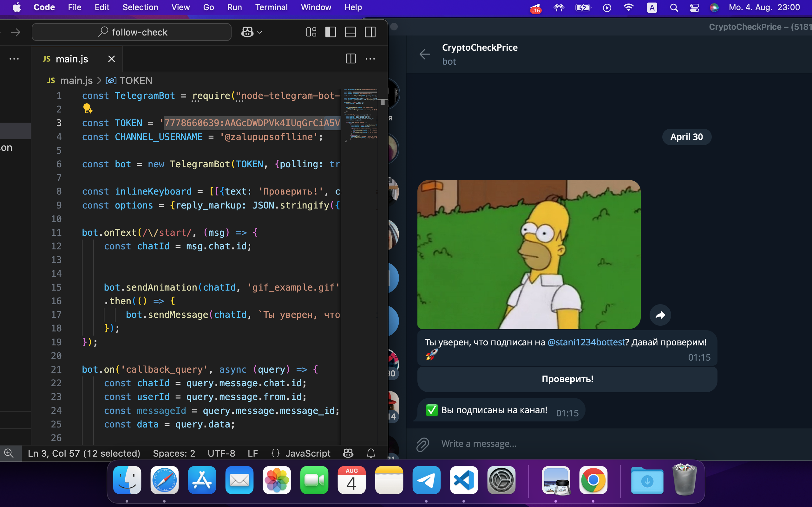
Task: Split the editor to the right
Action: pos(350,59)
